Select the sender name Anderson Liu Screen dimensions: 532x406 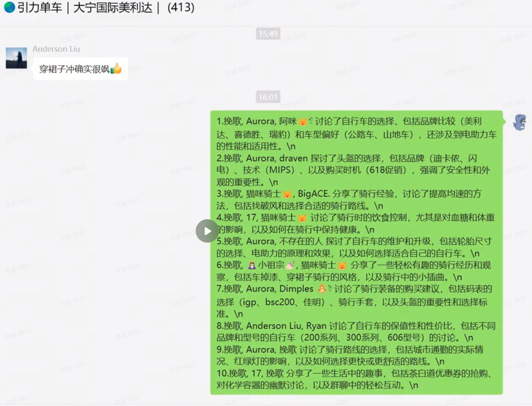coord(56,49)
